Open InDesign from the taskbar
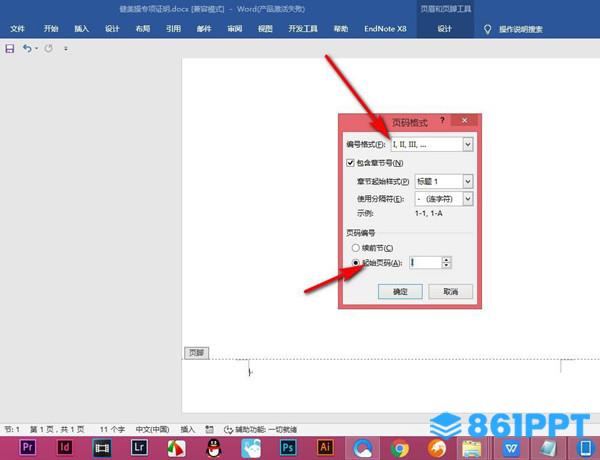The height and width of the screenshot is (460, 600). pos(65,447)
